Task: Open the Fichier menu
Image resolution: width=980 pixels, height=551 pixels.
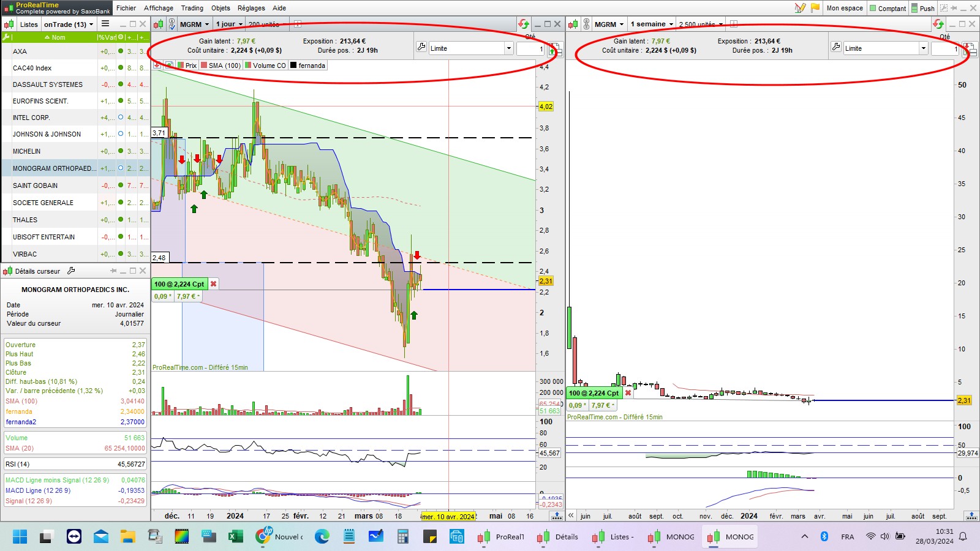Action: [x=126, y=8]
